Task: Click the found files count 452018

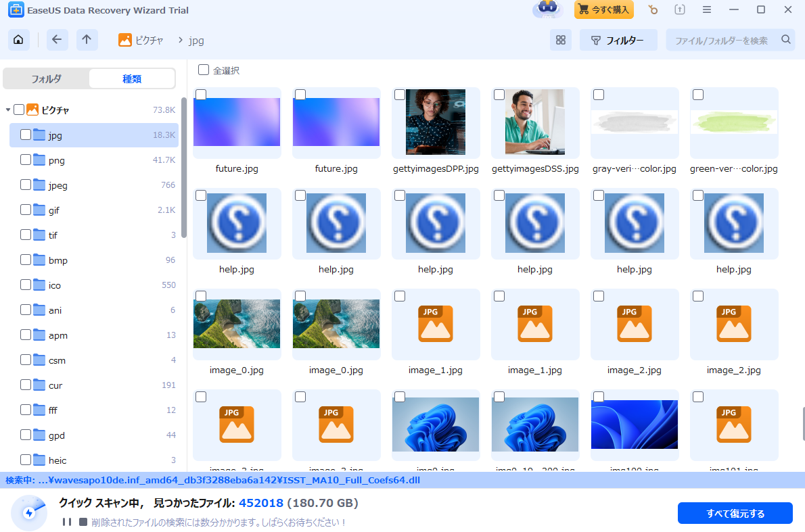Action: [x=261, y=503]
